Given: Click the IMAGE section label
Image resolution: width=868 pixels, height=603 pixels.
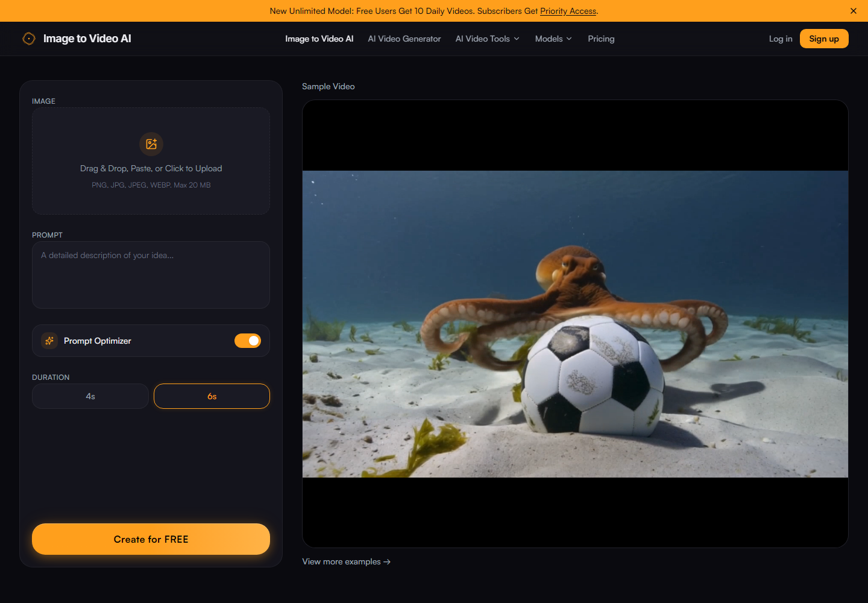Looking at the screenshot, I should 43,101.
